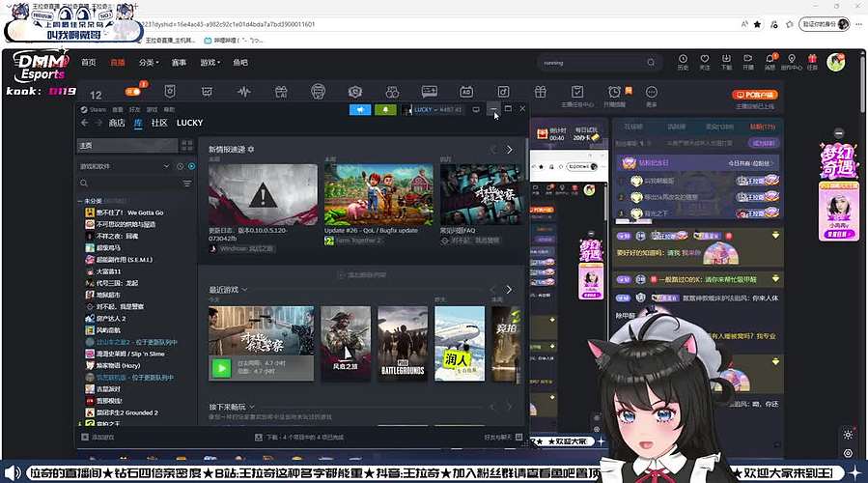This screenshot has height=483, width=868.
Task: Toggle the ready-to-play filter in Steam library
Action: [191, 166]
